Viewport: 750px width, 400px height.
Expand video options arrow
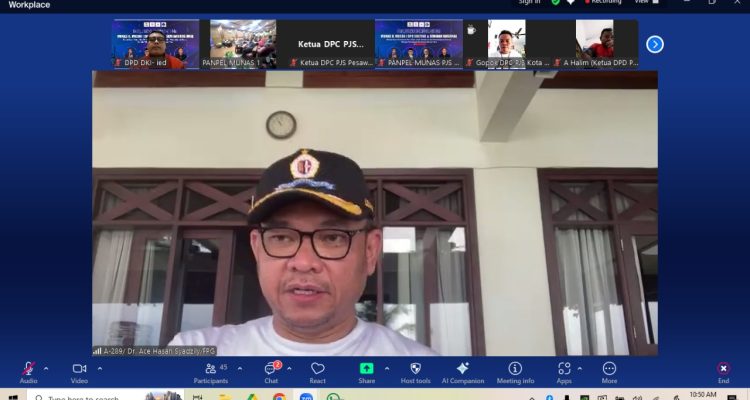point(98,368)
